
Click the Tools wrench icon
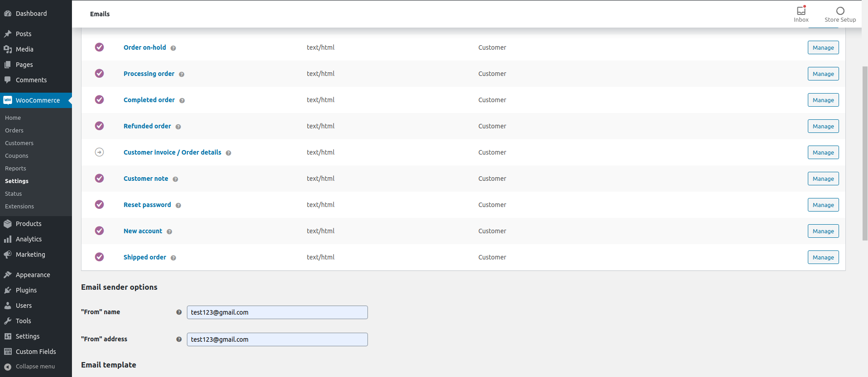(8, 321)
